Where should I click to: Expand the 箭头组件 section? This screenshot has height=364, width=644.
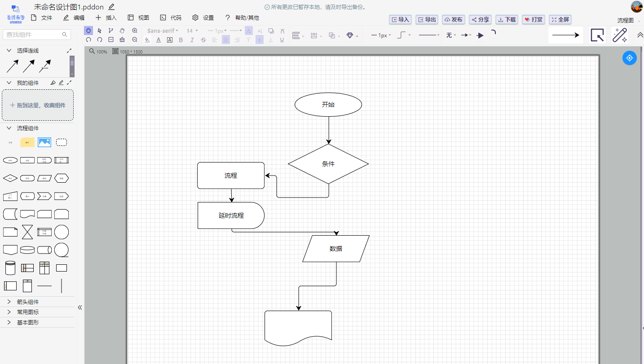pos(37,302)
